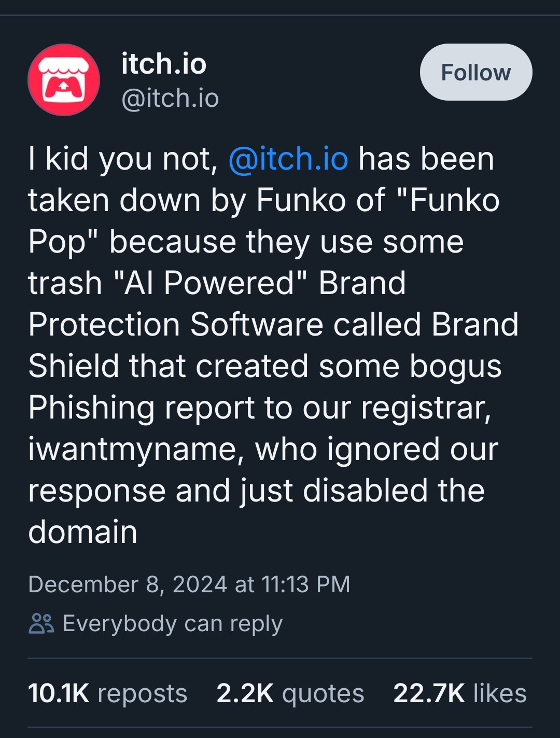Screen dimensions: 560x738
Task: Open the blue @itch.io mention in the post
Action: [x=288, y=159]
